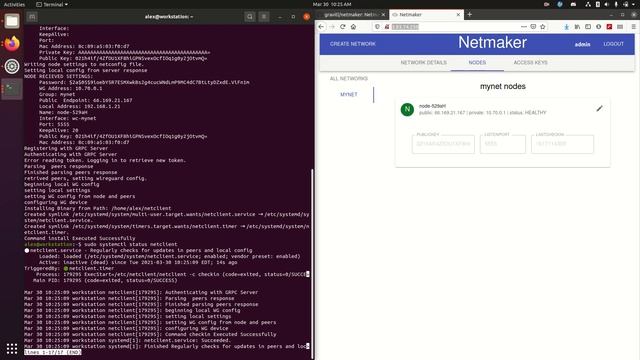Image resolution: width=640 pixels, height=360 pixels.
Task: Click the admin user link
Action: pos(582,44)
